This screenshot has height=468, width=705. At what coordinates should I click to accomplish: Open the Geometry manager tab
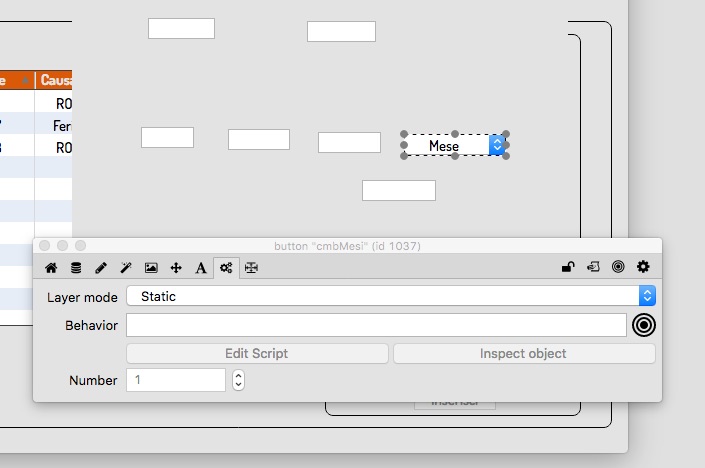(x=251, y=268)
